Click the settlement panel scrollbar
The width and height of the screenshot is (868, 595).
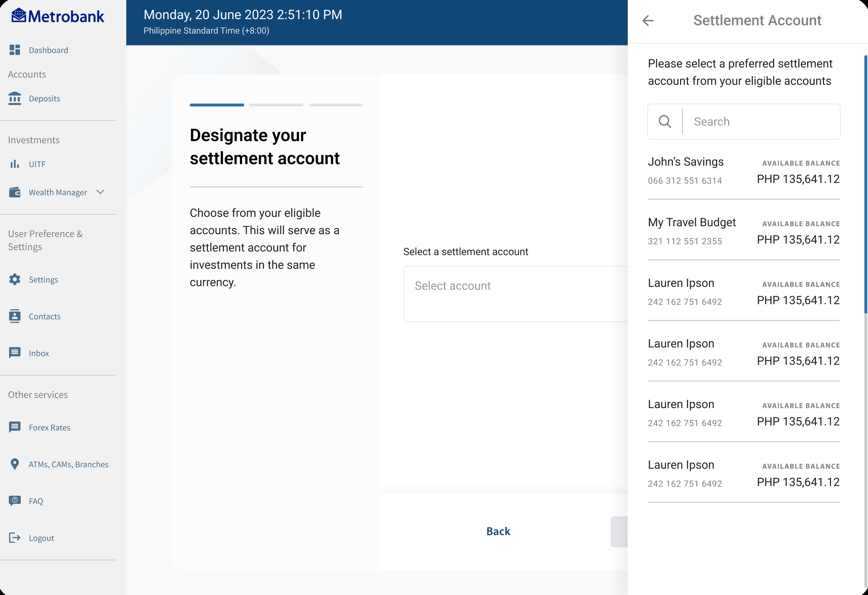866,184
